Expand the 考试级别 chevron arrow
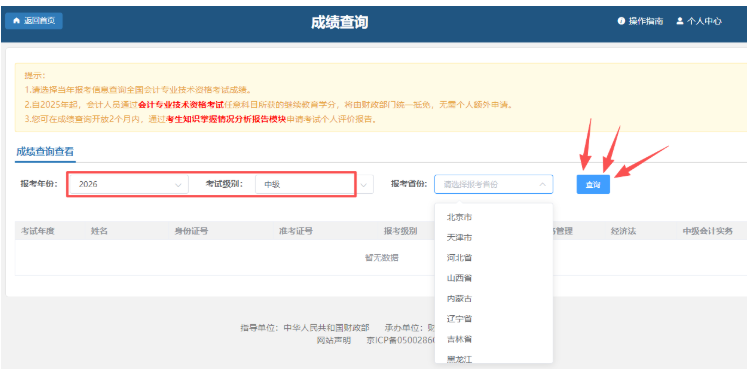The image size is (749, 380). point(364,185)
